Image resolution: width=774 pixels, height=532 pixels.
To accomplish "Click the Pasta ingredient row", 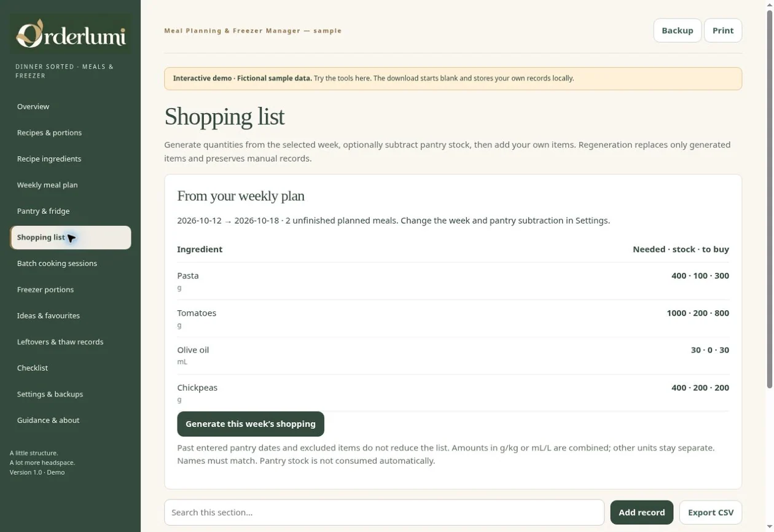I will pos(453,281).
